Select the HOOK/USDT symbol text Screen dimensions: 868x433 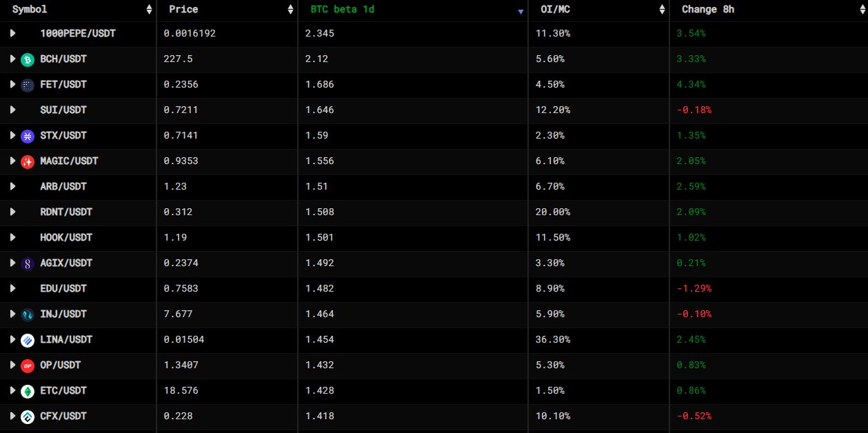66,237
